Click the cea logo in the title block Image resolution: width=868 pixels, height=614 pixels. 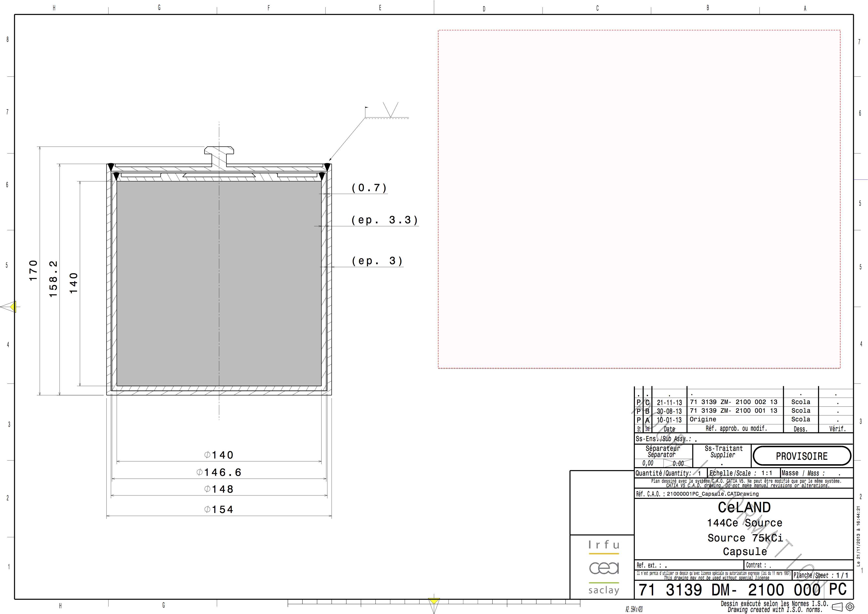click(x=604, y=568)
